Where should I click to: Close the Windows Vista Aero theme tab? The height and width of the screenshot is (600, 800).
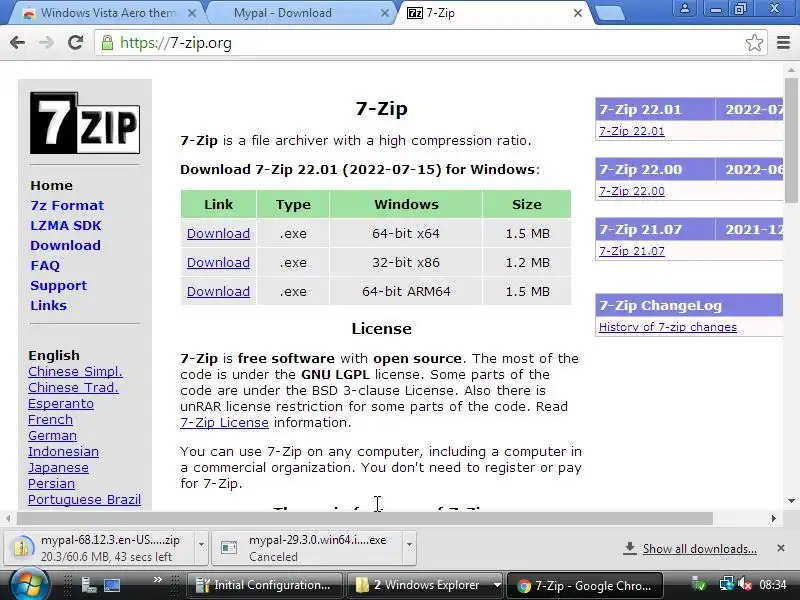pyautogui.click(x=192, y=13)
